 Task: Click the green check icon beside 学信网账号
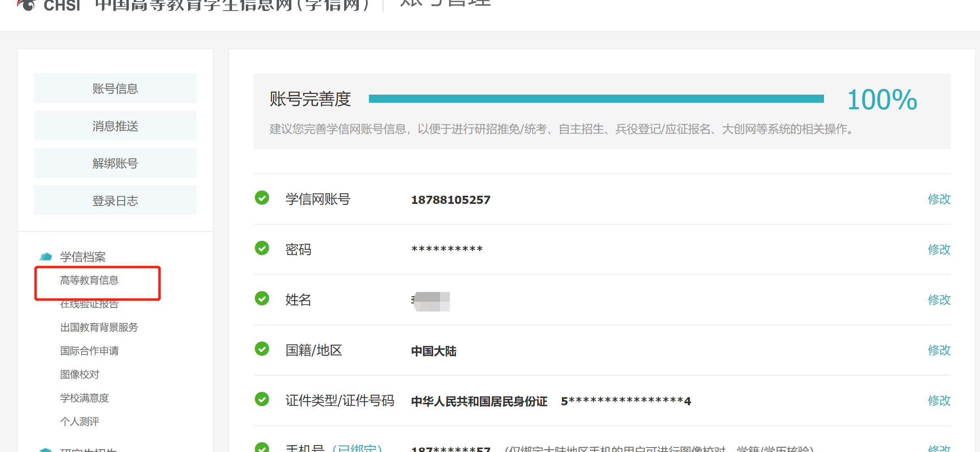(x=262, y=198)
